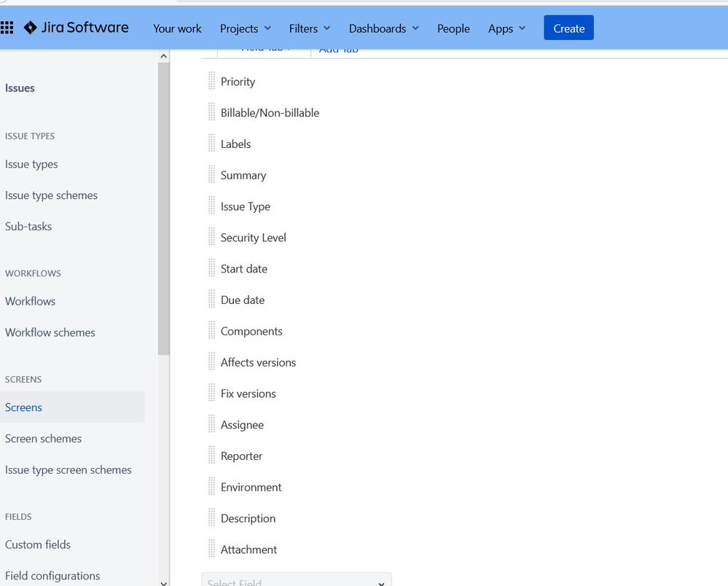Click the drag handle next to Attachment
The image size is (728, 586).
[x=211, y=549]
